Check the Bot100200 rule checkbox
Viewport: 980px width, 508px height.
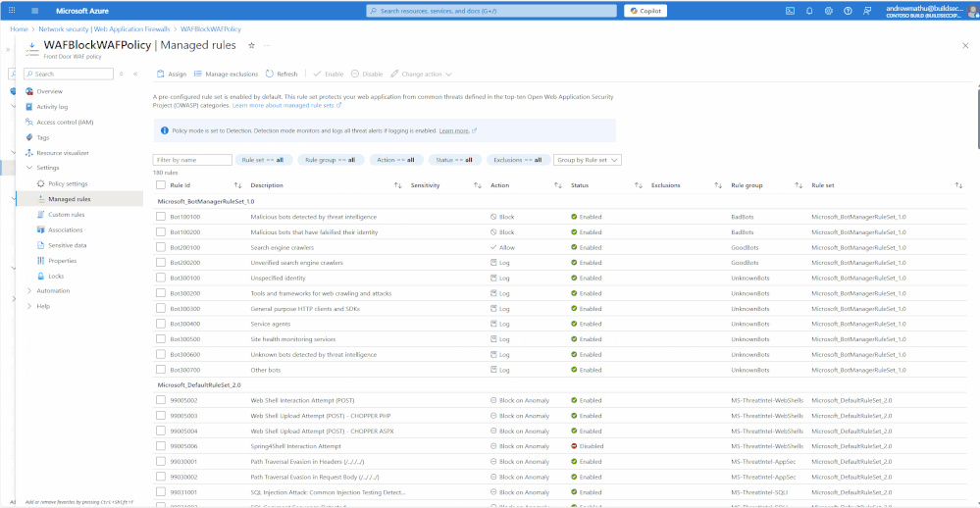point(161,231)
